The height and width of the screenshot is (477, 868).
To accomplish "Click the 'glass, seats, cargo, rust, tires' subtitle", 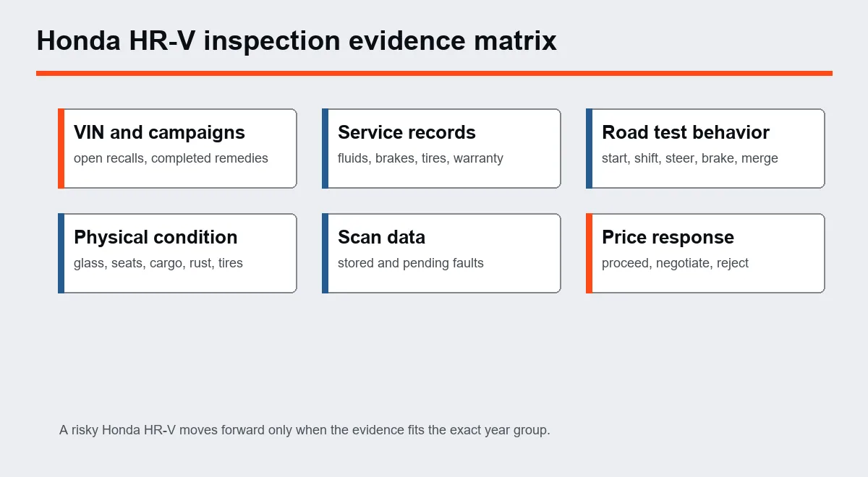I will click(x=158, y=263).
